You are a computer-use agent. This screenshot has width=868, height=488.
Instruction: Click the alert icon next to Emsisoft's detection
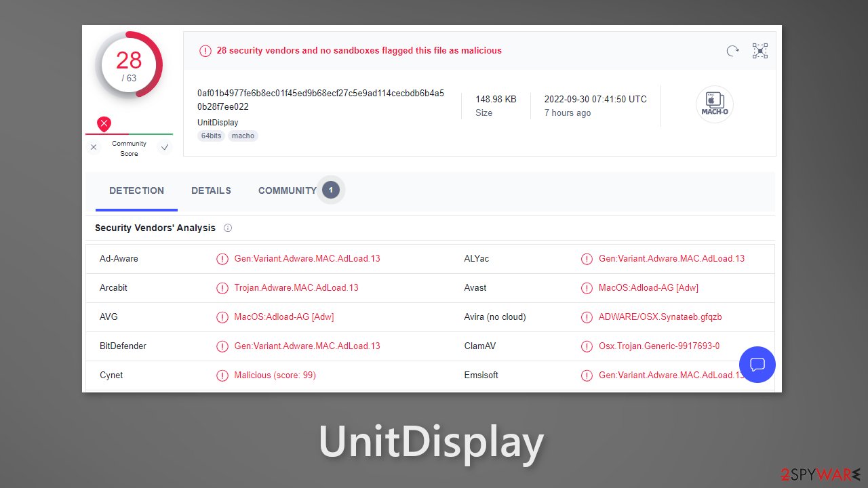[587, 375]
